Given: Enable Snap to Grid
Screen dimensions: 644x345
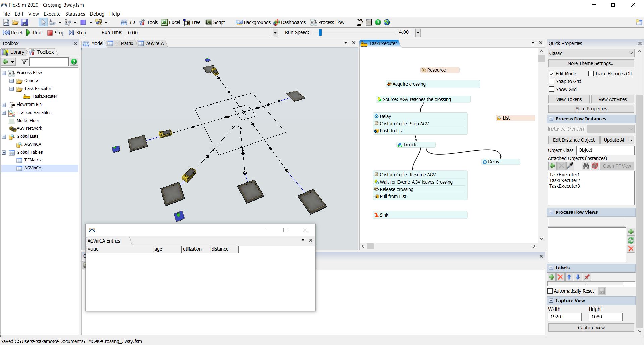Looking at the screenshot, I should 552,81.
